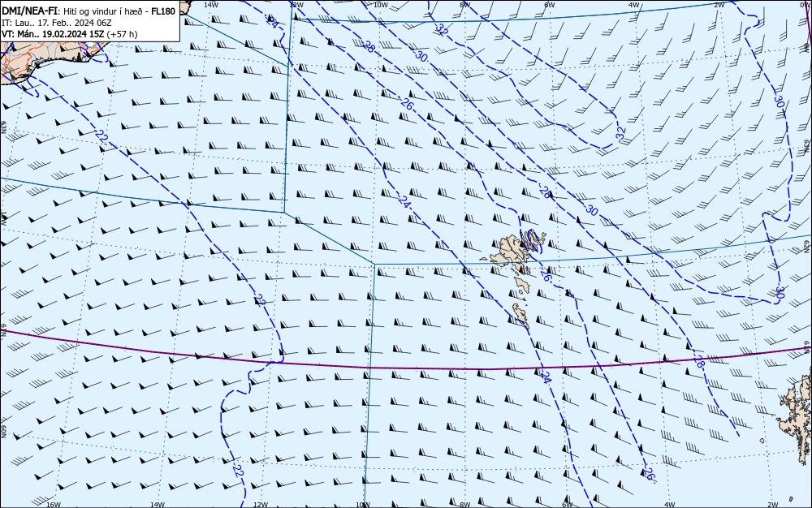Click the 2W label on the top edge
This screenshot has height=508, width=812.
[x=719, y=4]
